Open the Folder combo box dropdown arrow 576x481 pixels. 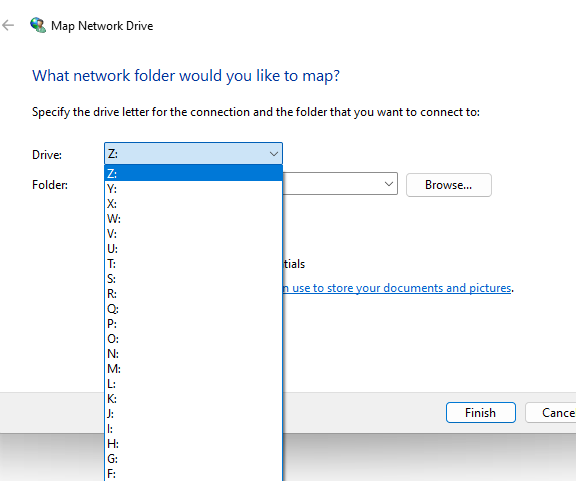pos(389,184)
